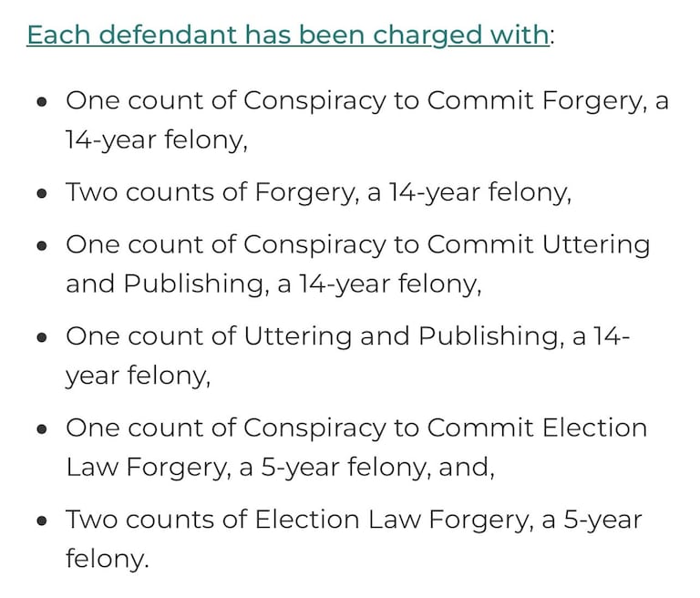Viewport: 700px width, 598px height.
Task: Click the bullet before 'Conspiracy to Commit Election'
Action: [x=42, y=429]
